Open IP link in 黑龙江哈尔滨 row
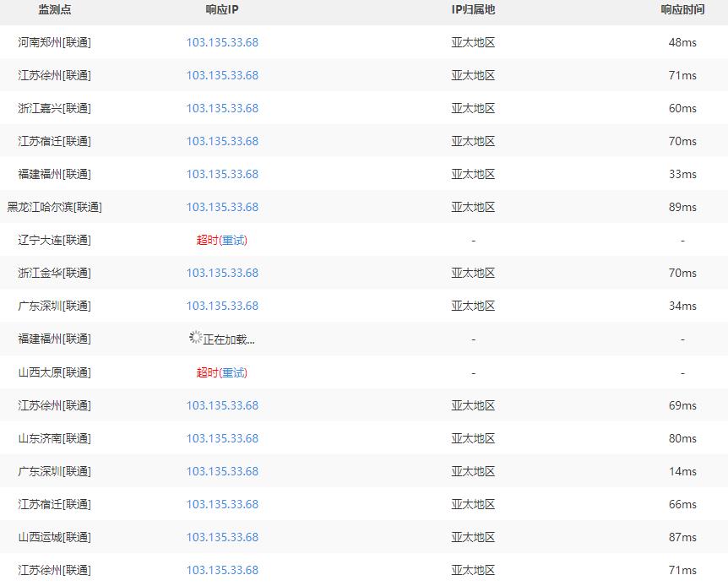 222,207
